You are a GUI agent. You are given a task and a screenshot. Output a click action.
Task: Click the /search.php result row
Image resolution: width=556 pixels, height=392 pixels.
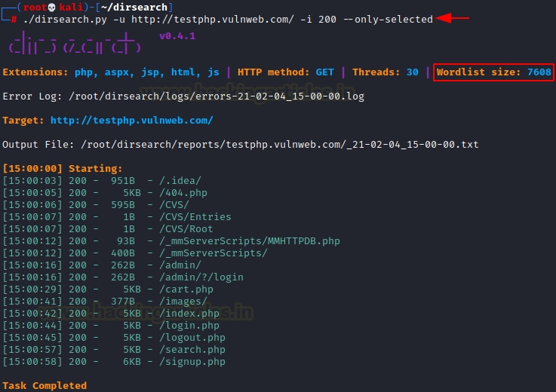(114, 350)
